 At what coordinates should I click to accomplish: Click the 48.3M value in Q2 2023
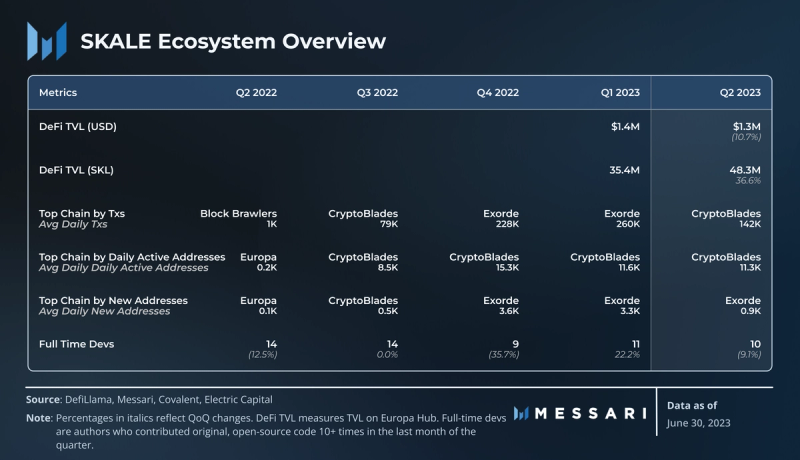(x=745, y=170)
